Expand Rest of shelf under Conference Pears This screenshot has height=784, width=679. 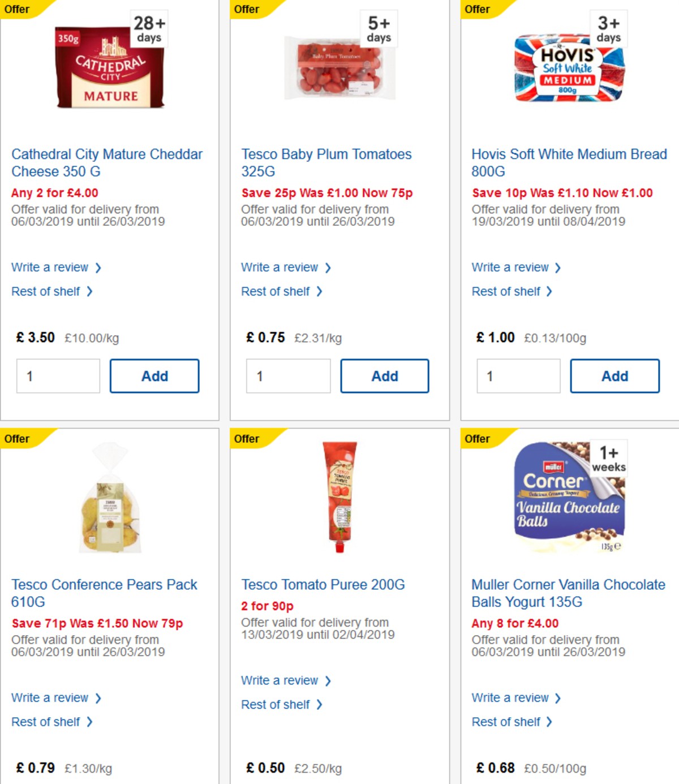(48, 722)
